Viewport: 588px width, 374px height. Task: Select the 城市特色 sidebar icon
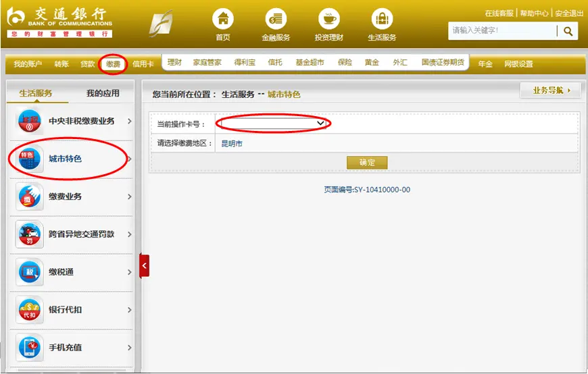pyautogui.click(x=30, y=159)
